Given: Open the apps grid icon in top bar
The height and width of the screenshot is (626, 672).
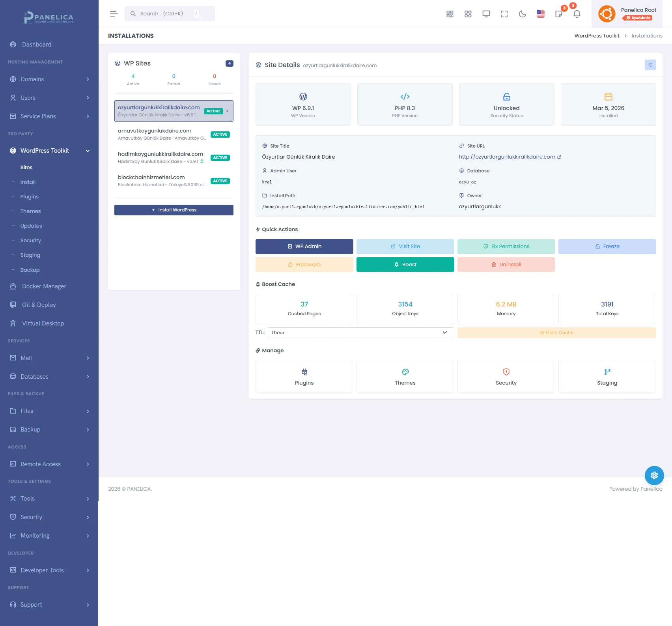Looking at the screenshot, I should coord(468,14).
